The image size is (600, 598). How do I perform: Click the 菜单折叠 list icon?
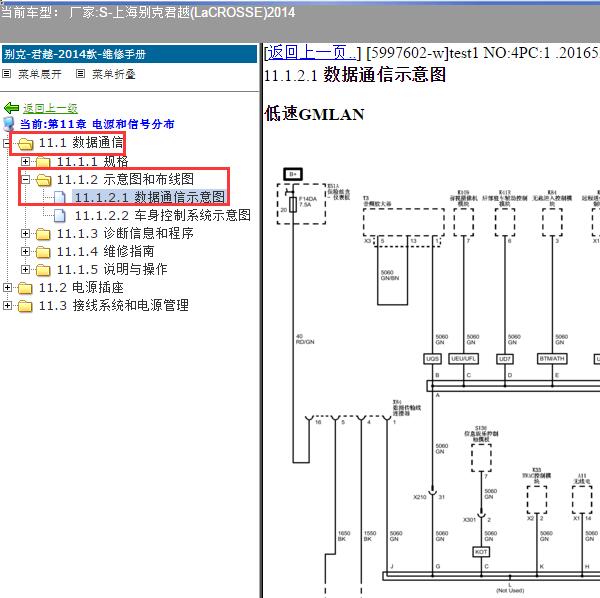tap(80, 73)
